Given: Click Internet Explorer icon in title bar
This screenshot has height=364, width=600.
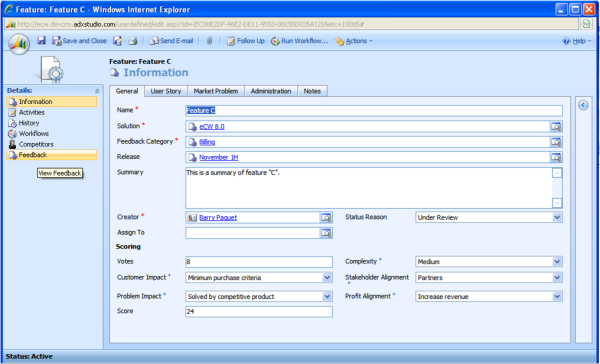Looking at the screenshot, I should 9,9.
